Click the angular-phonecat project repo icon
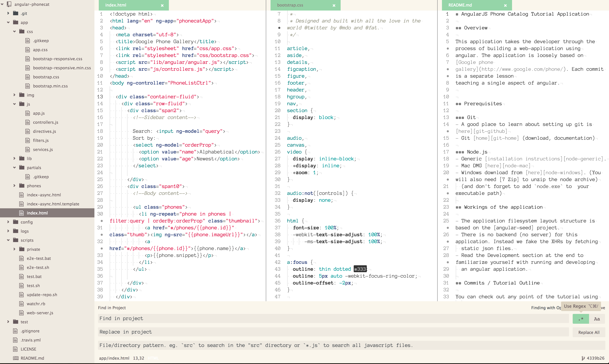 click(9, 4)
